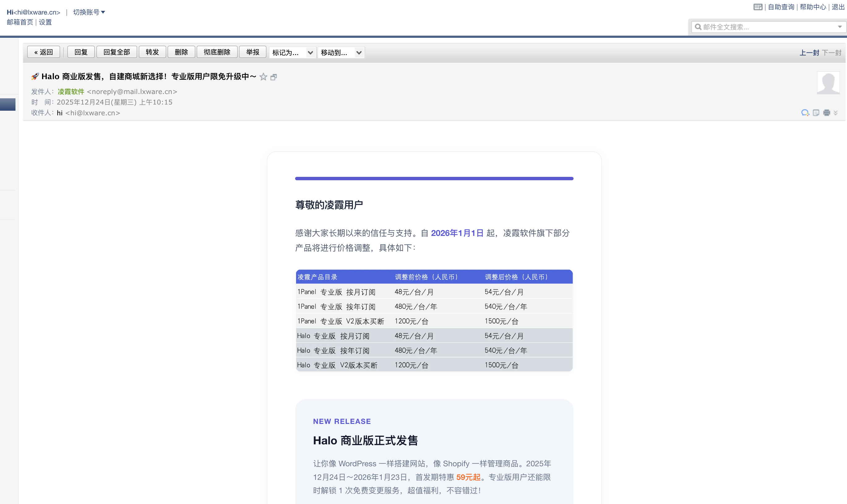Viewport: 847px width, 504px height.
Task: Expand more actions with the double chevron
Action: coord(836,113)
